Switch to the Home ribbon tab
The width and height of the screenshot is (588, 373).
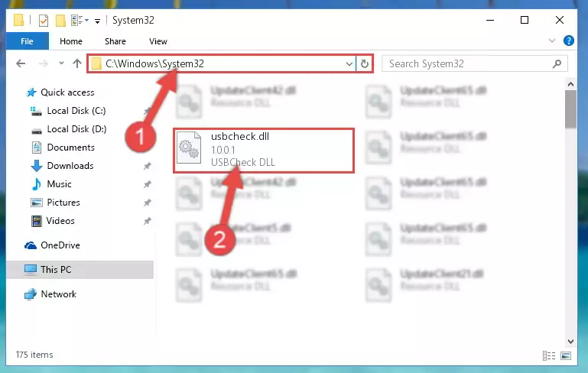[71, 41]
